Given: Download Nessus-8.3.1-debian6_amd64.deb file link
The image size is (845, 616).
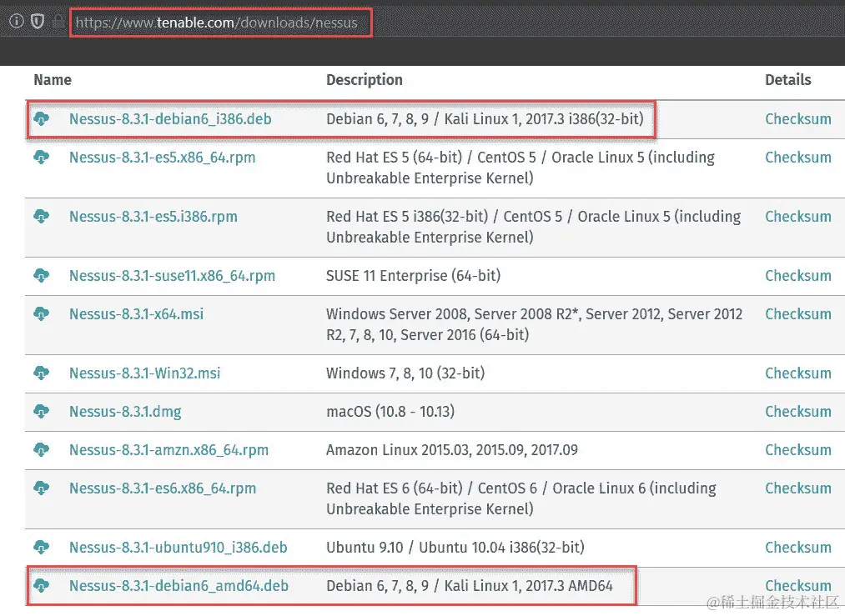Looking at the screenshot, I should pos(179,586).
